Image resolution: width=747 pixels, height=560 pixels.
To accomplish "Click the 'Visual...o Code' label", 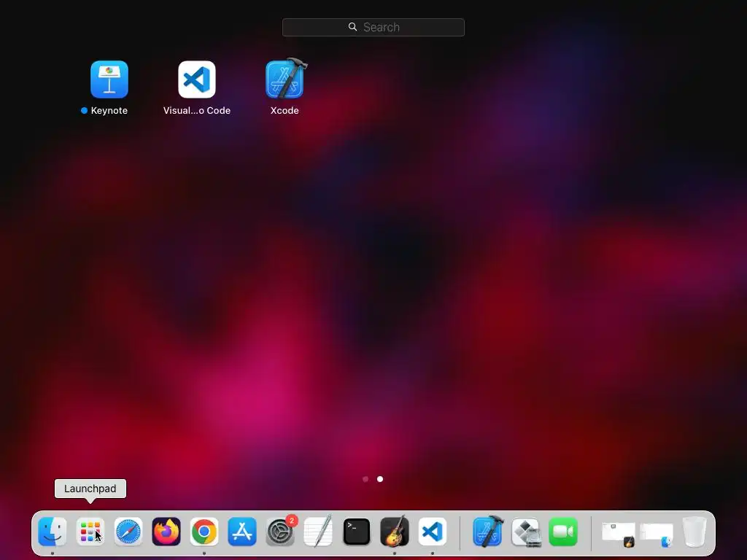I will [197, 111].
